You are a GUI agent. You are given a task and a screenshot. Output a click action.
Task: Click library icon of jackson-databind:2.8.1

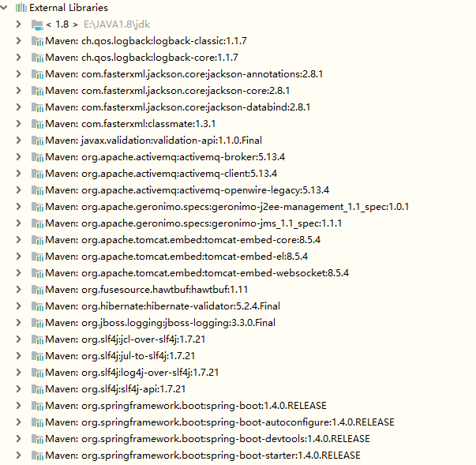37,107
